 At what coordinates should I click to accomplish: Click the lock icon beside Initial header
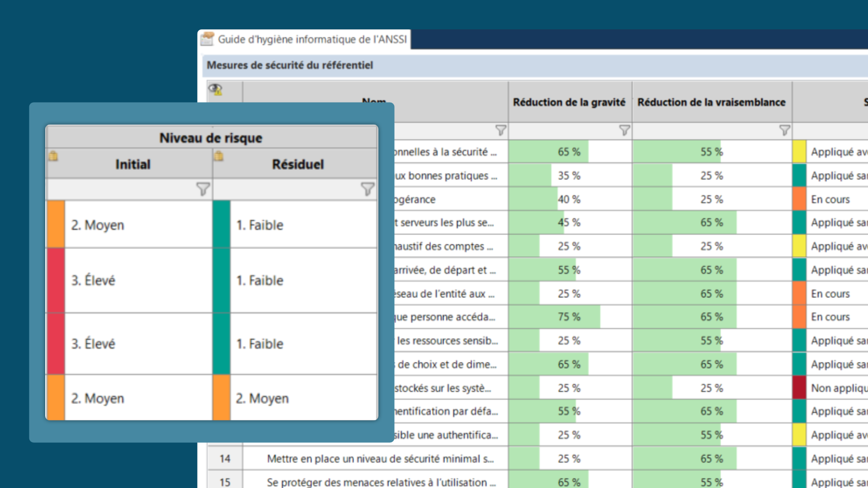click(x=53, y=156)
